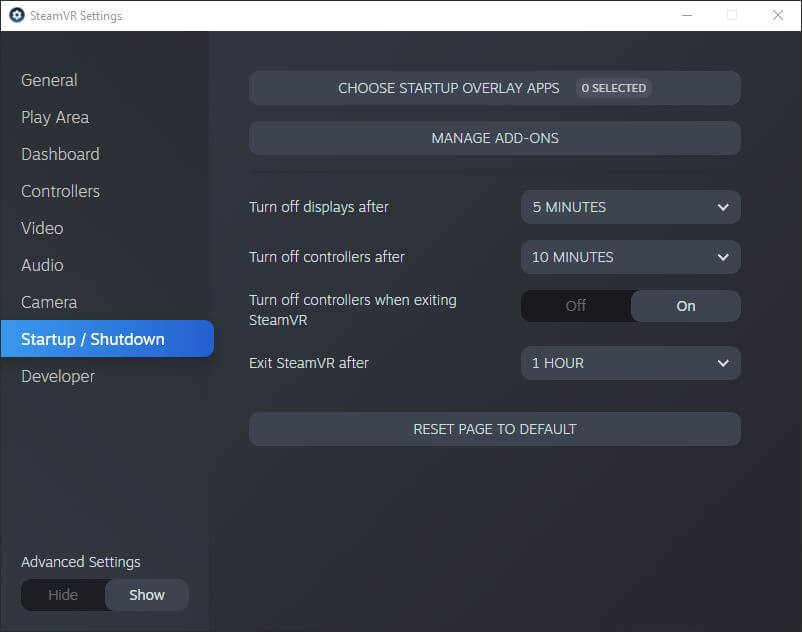The width and height of the screenshot is (802, 632).
Task: Minimize the SteamVR Settings window
Action: (x=687, y=15)
